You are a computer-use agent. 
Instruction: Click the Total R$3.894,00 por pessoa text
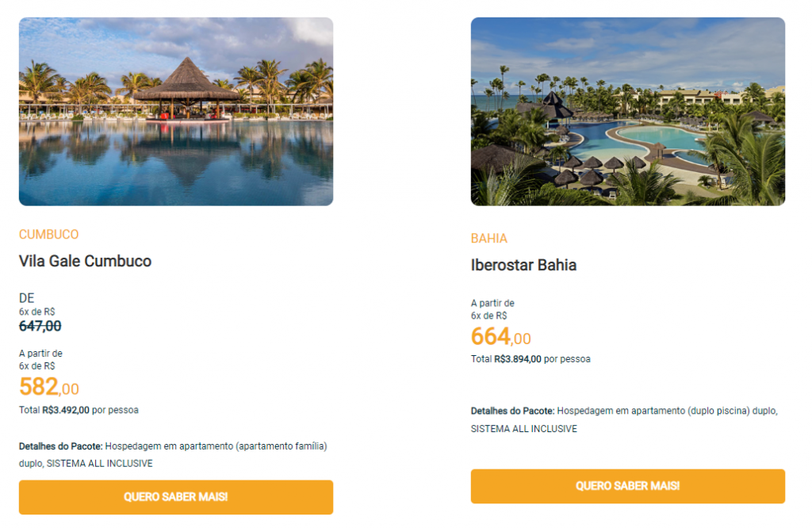pos(530,359)
